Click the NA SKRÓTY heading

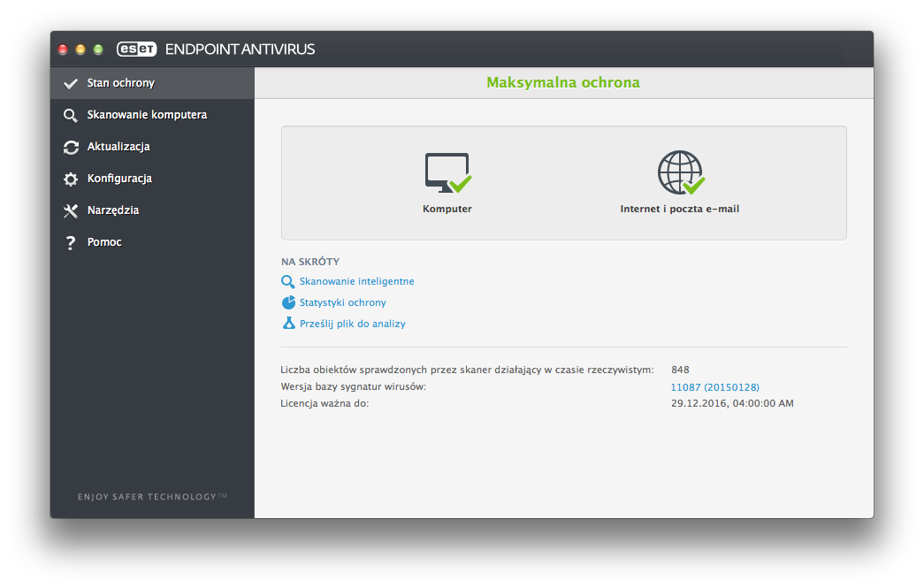coord(310,262)
